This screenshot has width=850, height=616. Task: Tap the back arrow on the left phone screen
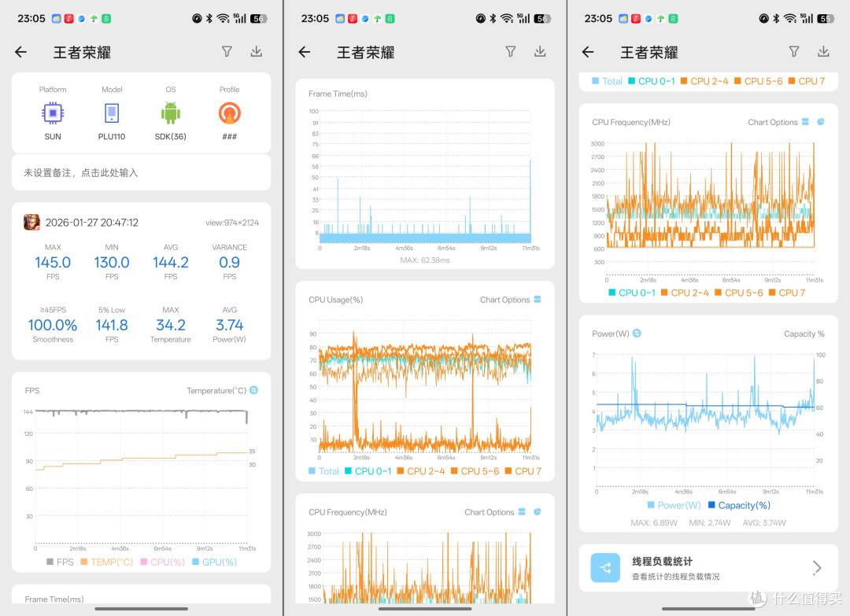click(x=20, y=52)
